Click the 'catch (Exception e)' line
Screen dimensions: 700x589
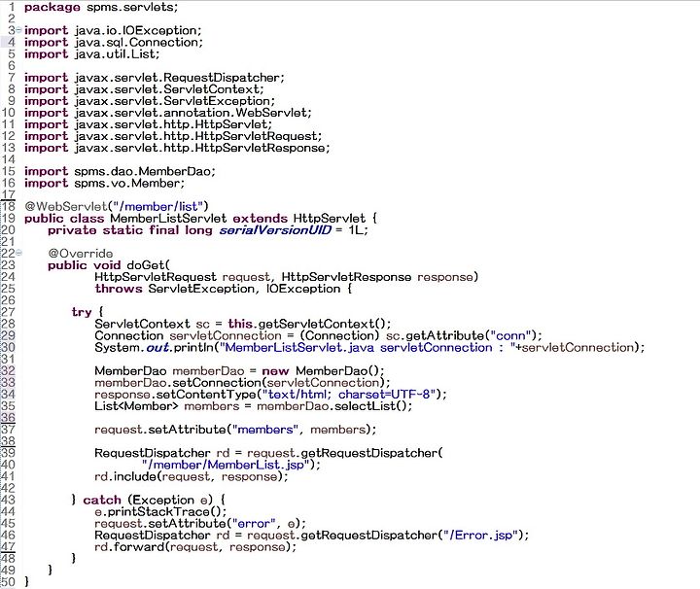[x=149, y=500]
